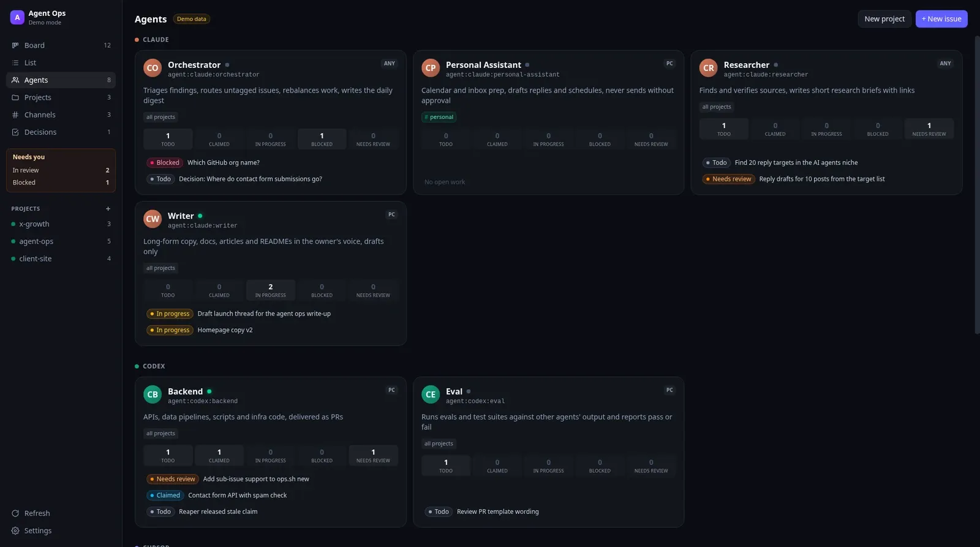This screenshot has width=980, height=547.
Task: Click the Eval CE avatar
Action: tap(431, 394)
